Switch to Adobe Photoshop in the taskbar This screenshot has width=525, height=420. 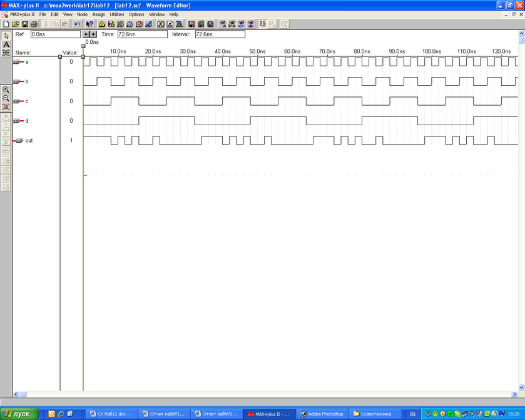322,414
